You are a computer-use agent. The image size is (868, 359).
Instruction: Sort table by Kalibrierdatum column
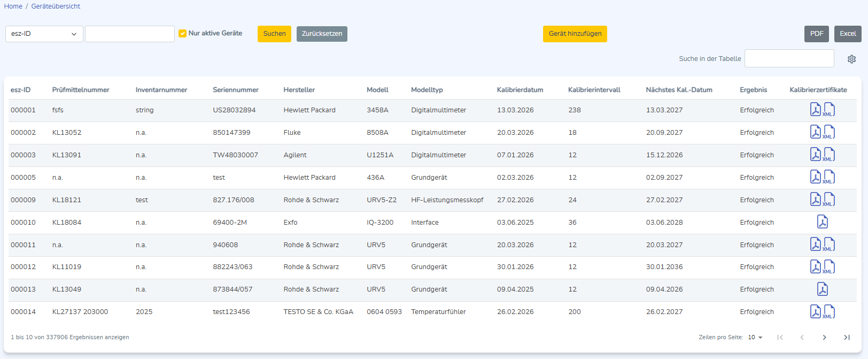tap(520, 90)
